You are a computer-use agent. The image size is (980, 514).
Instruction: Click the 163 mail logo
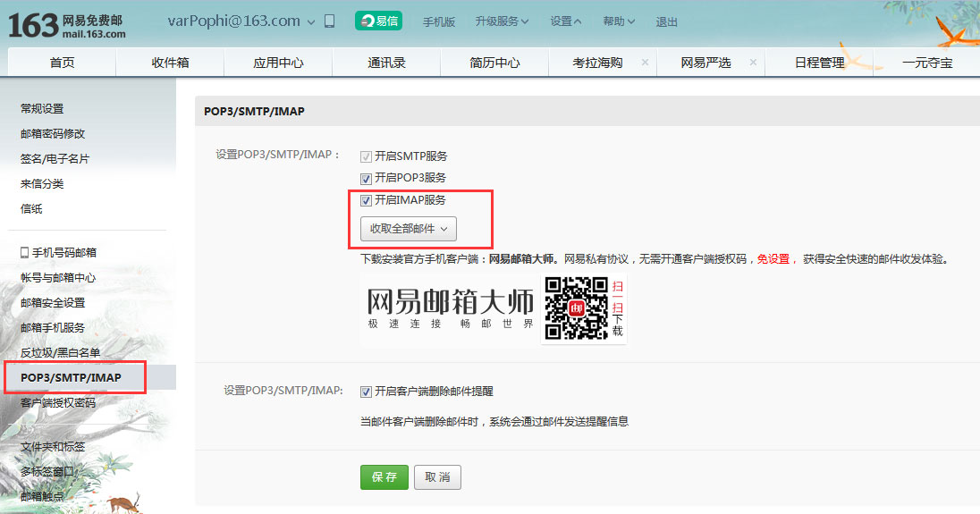coord(67,26)
